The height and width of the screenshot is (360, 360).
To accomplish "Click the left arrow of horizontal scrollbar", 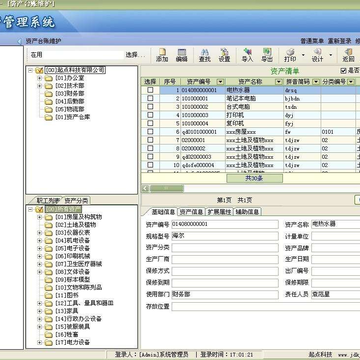I will (145, 188).
